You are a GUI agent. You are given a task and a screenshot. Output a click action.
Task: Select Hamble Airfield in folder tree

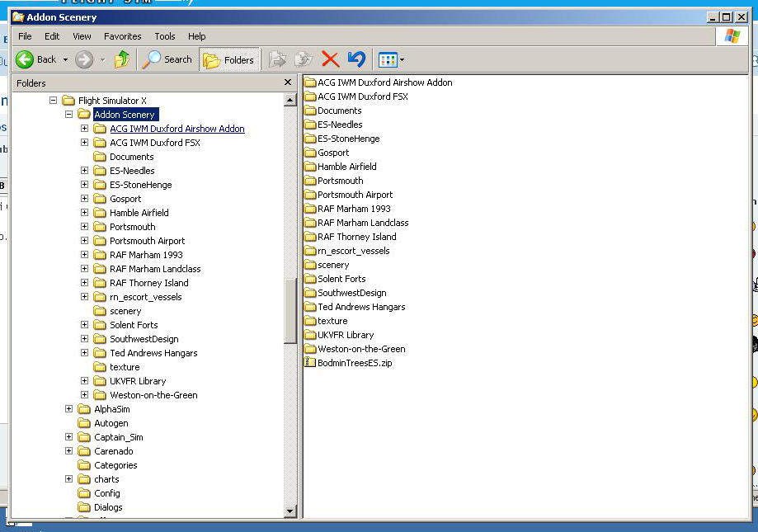[x=139, y=213]
